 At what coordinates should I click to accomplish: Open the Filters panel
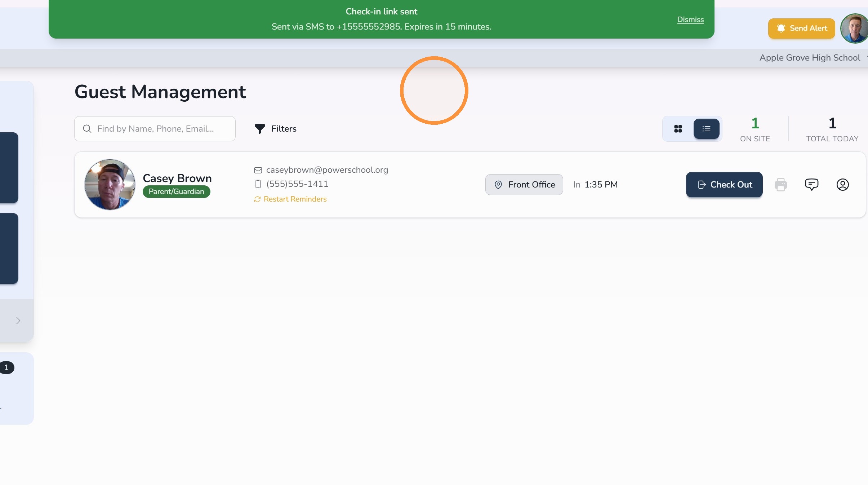[276, 129]
